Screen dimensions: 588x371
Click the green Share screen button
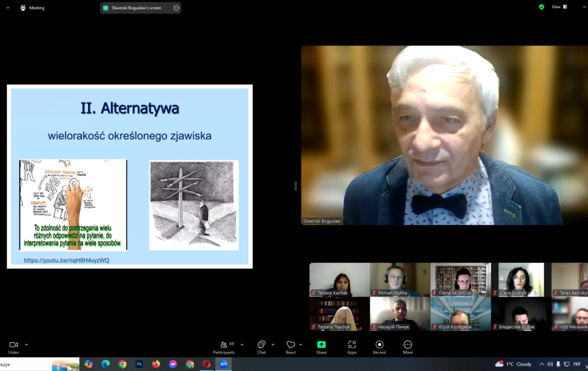click(x=321, y=348)
